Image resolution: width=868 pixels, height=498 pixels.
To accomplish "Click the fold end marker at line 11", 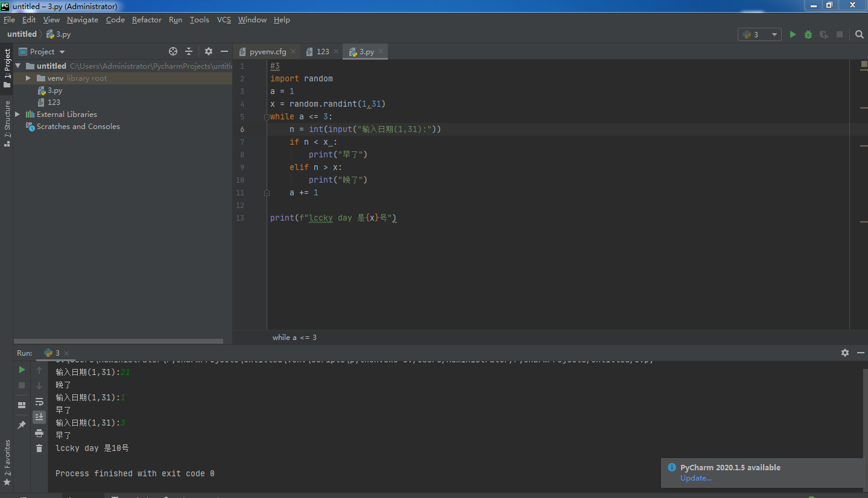I will point(267,193).
